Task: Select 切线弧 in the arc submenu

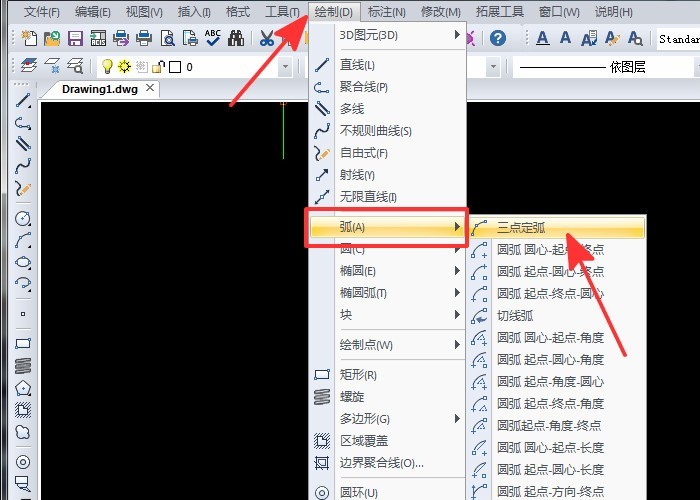Action: click(557, 316)
